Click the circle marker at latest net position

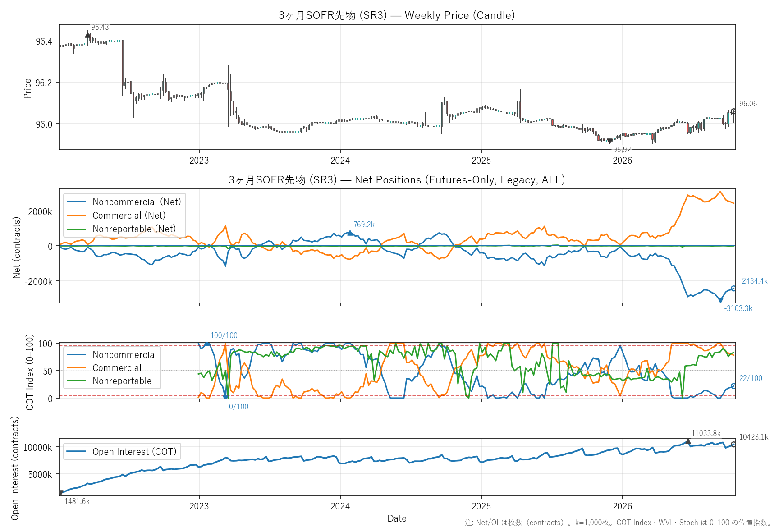(733, 289)
